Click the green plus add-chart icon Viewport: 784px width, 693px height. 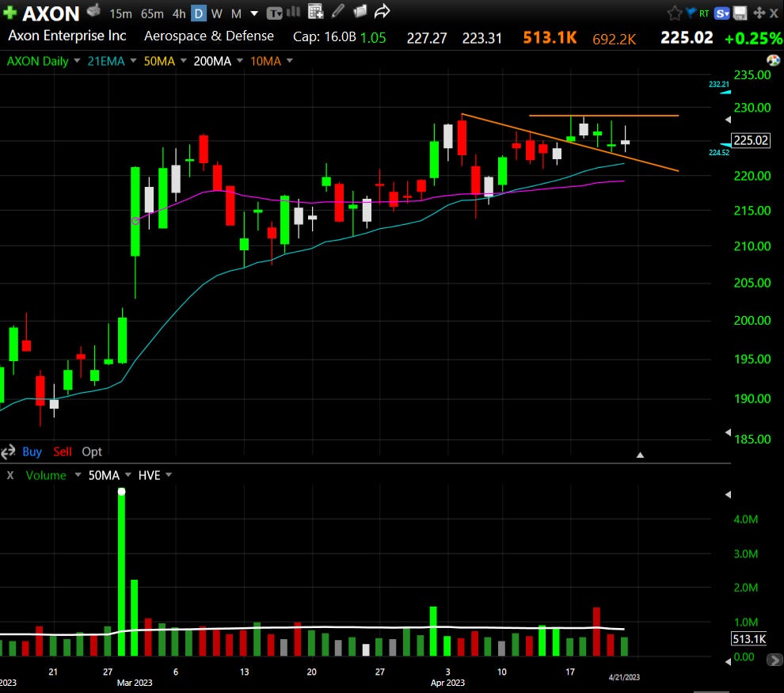(10, 13)
